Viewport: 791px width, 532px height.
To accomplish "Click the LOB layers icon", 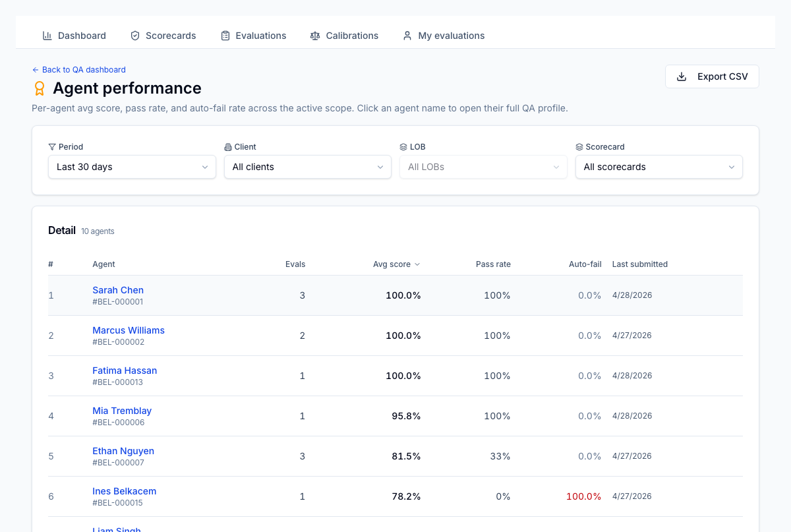I will (x=403, y=147).
